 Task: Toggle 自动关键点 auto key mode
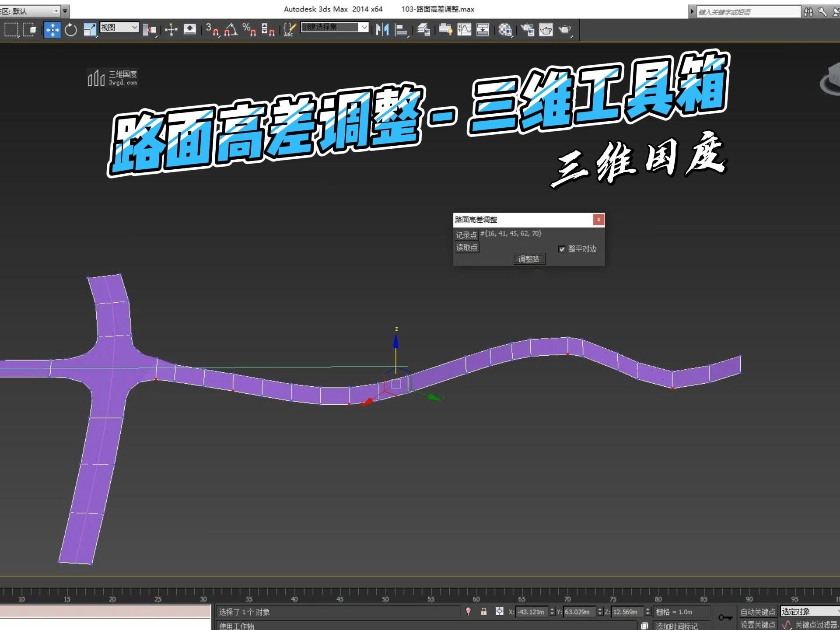click(758, 612)
